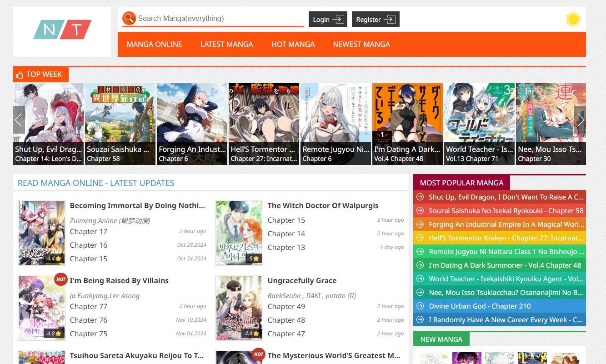
Task: Click READ MANGA ONLINE - LATEST UPDATES heading
Action: [x=96, y=183]
